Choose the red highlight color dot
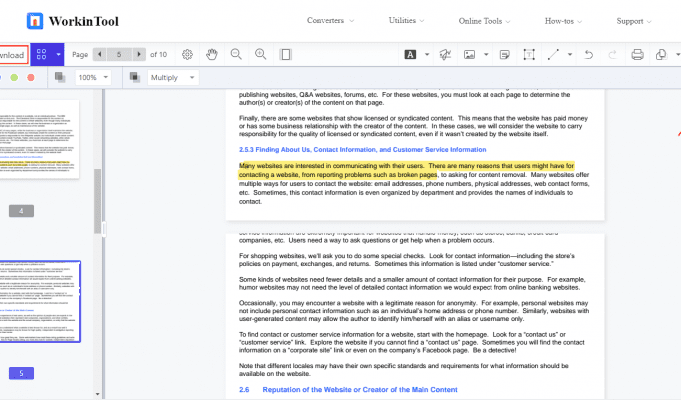 click(31, 77)
